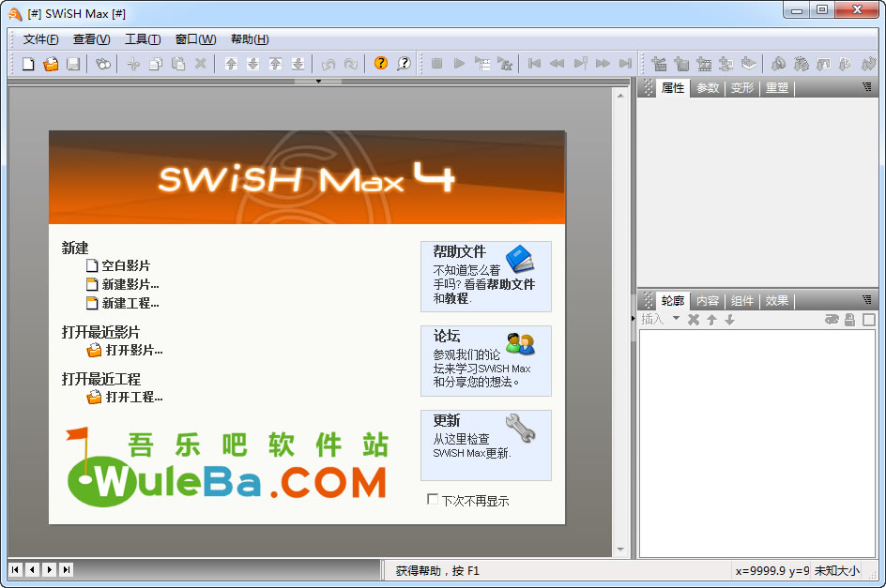Screen dimensions: 886x588
Task: Click the Undo arrow icon
Action: coord(328,64)
